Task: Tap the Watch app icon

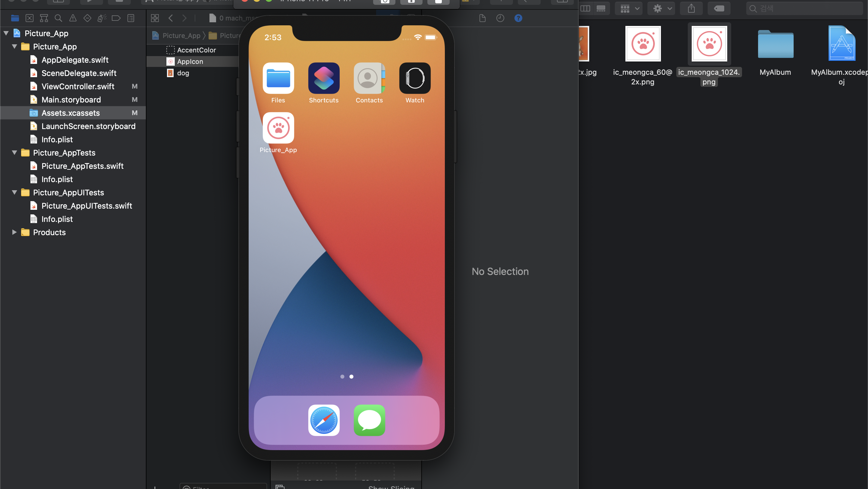Action: click(x=414, y=78)
